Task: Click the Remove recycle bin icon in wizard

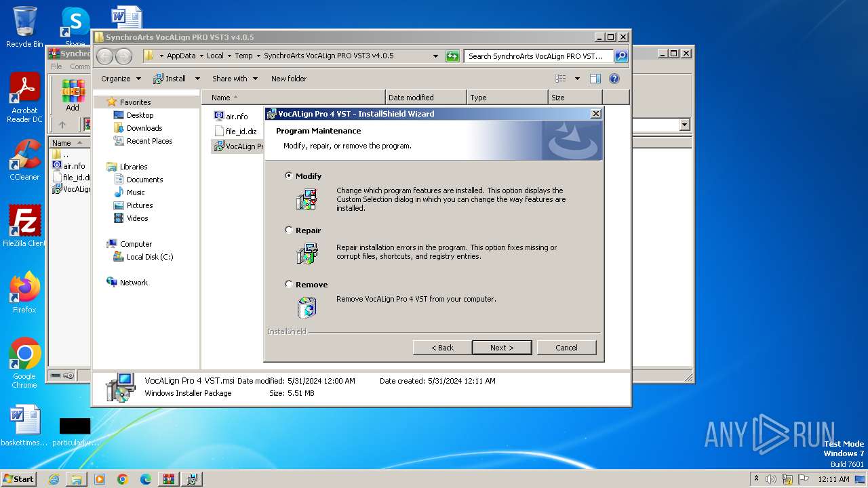Action: 307,307
